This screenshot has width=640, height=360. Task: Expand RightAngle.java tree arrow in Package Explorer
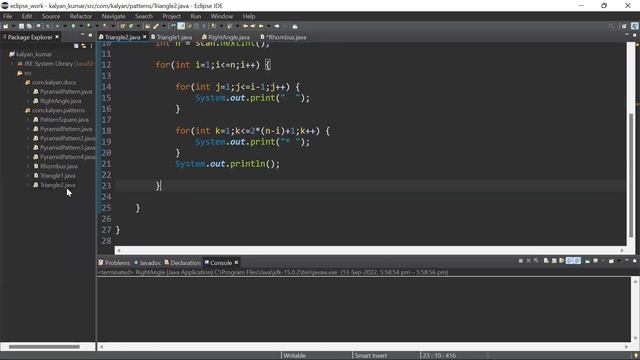(28, 101)
